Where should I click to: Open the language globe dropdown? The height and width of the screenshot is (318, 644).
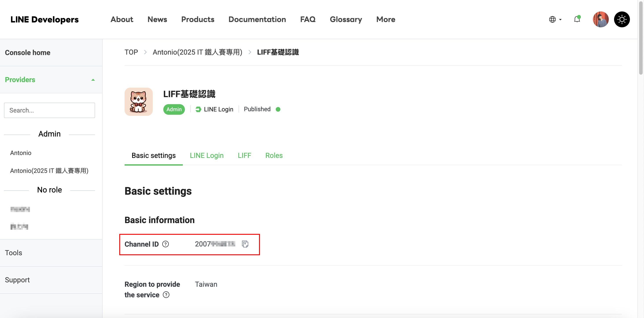pos(555,19)
